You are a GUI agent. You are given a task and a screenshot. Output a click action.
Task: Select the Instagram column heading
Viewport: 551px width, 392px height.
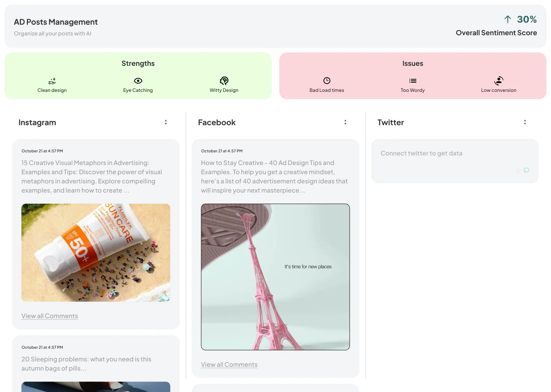pos(37,122)
